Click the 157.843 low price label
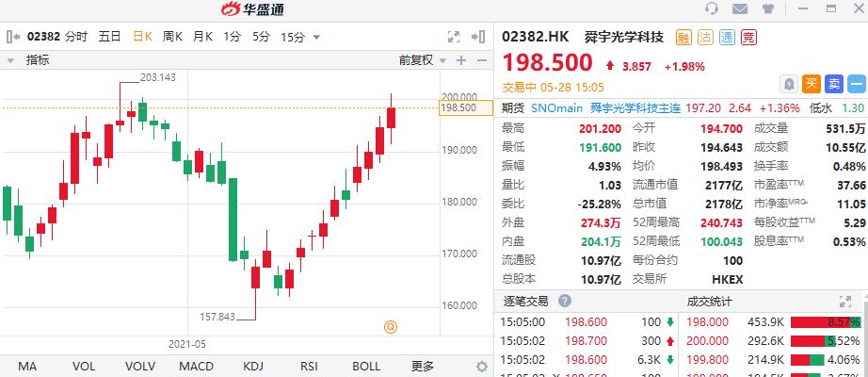The image size is (868, 377). tap(217, 317)
